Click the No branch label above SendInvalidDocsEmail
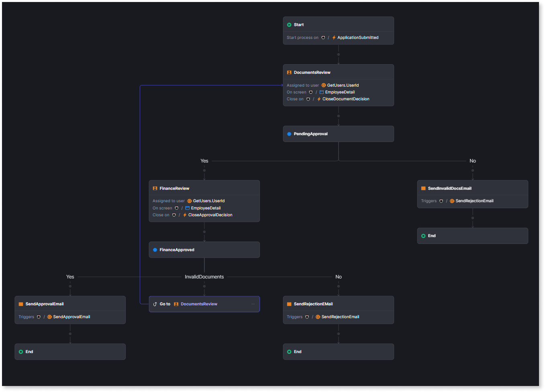 472,160
